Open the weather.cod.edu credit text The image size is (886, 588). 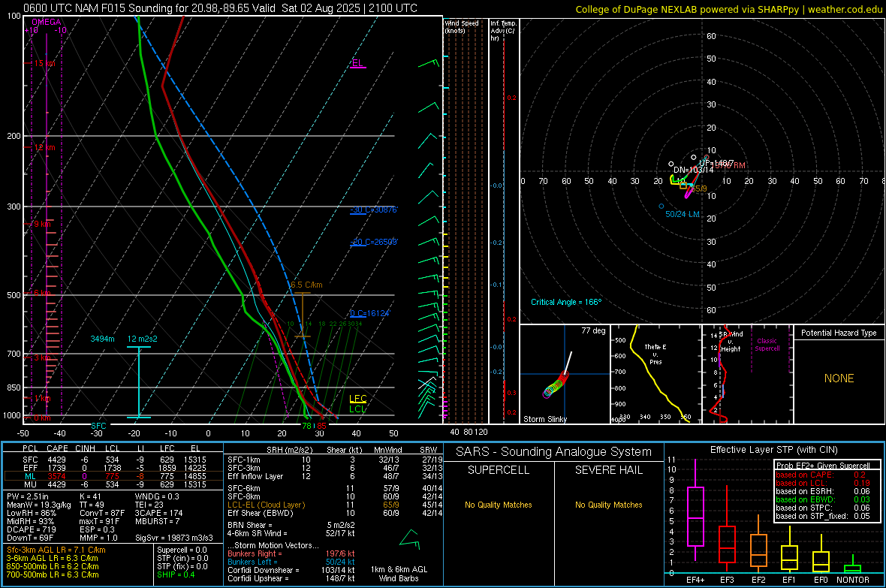tap(845, 9)
